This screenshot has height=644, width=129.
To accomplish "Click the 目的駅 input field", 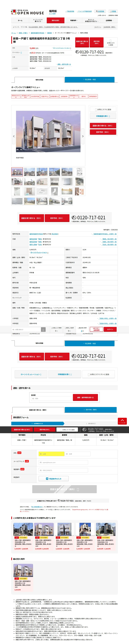I will (x=51, y=399).
